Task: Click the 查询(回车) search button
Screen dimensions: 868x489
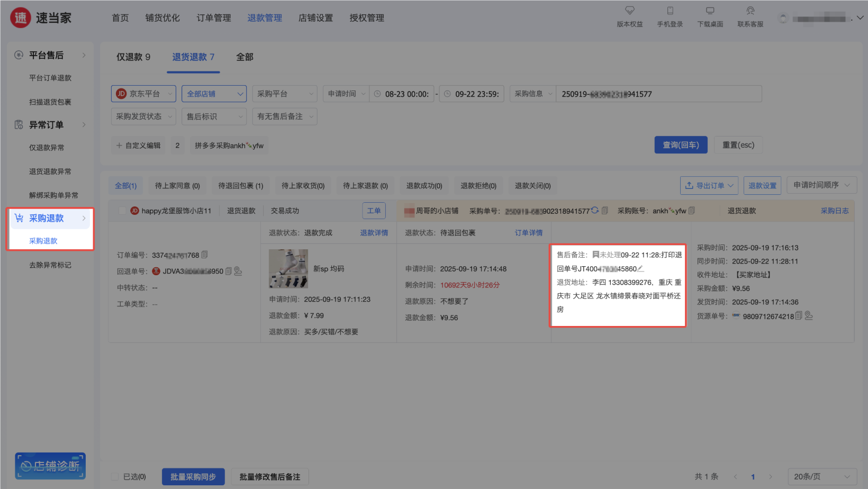Action: tap(681, 145)
